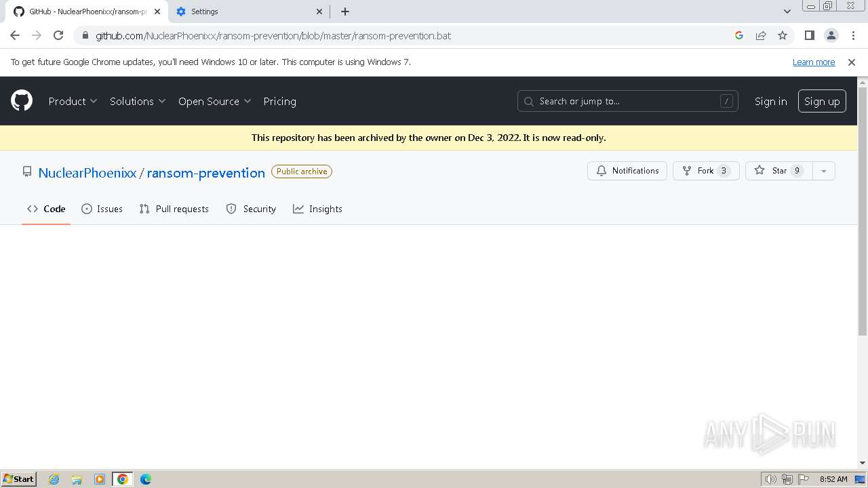
Task: Open the Security tab
Action: tap(251, 209)
